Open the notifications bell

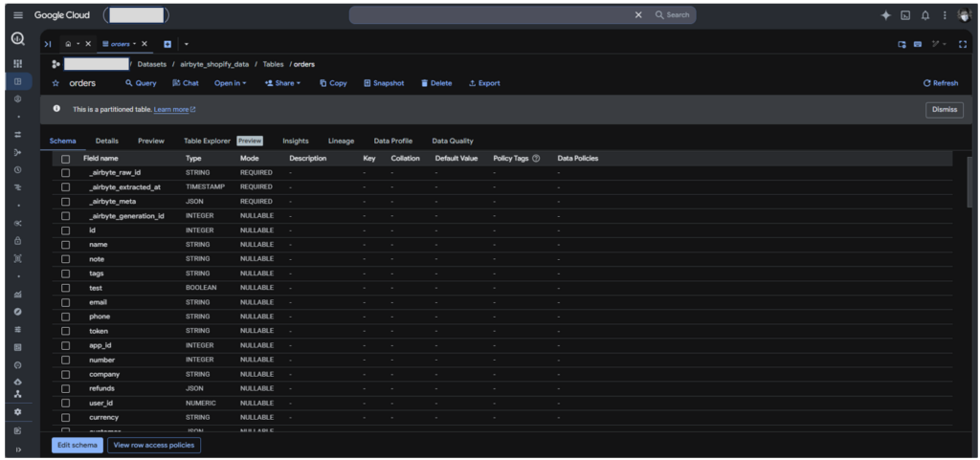(925, 15)
